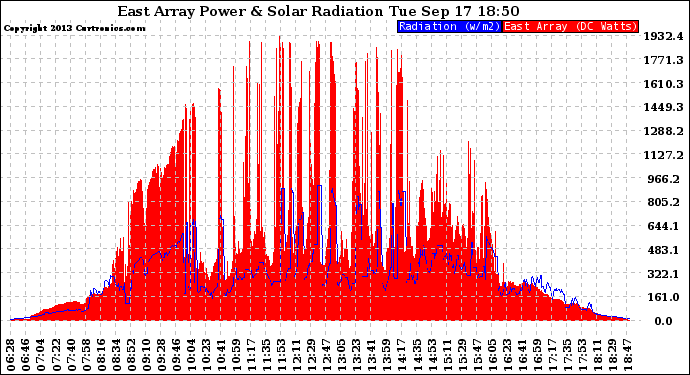Screen dimensions: 690x375
Task: Click the 09:10 time label
Action: point(146,354)
